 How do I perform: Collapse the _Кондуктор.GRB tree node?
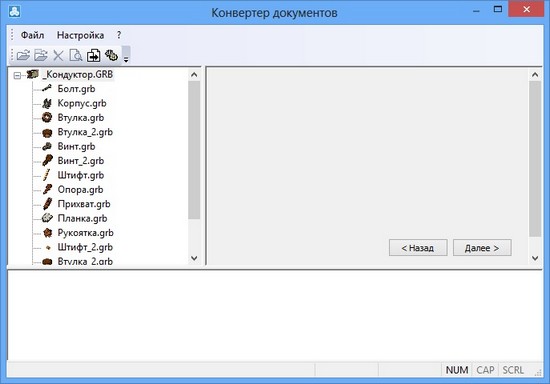pyautogui.click(x=17, y=75)
